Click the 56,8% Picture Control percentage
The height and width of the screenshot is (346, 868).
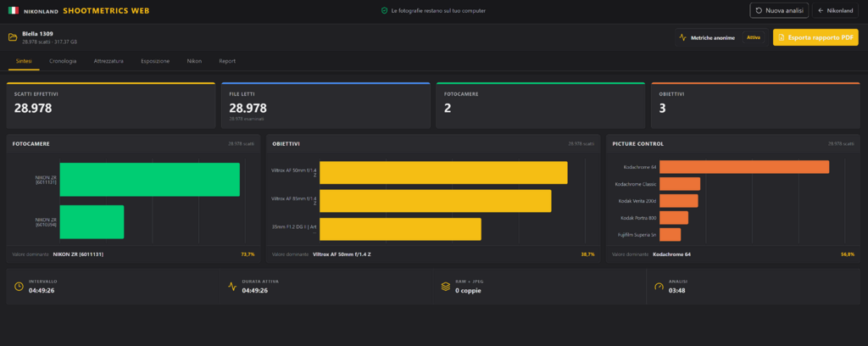[848, 254]
